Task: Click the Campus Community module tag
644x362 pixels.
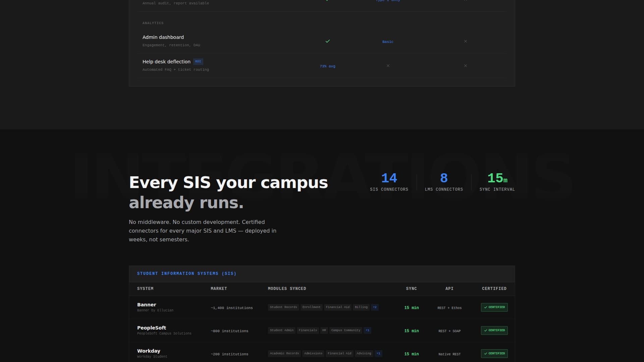Action: click(346, 330)
